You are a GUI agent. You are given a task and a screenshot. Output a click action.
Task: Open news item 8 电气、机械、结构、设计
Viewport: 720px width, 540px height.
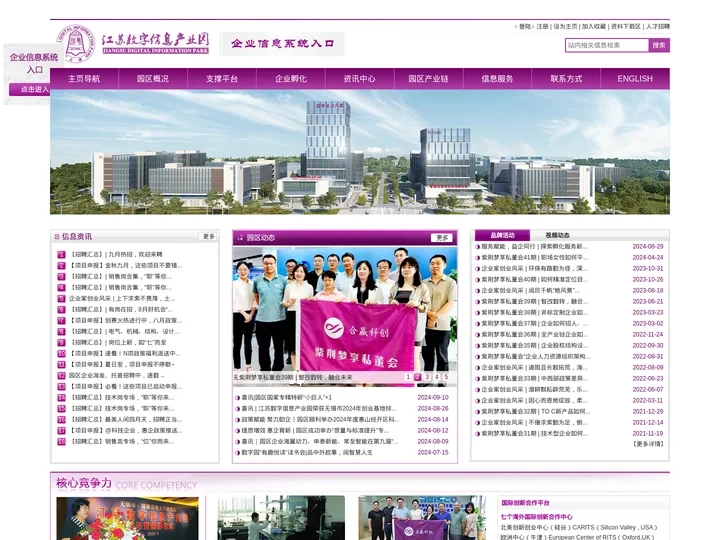point(124,332)
